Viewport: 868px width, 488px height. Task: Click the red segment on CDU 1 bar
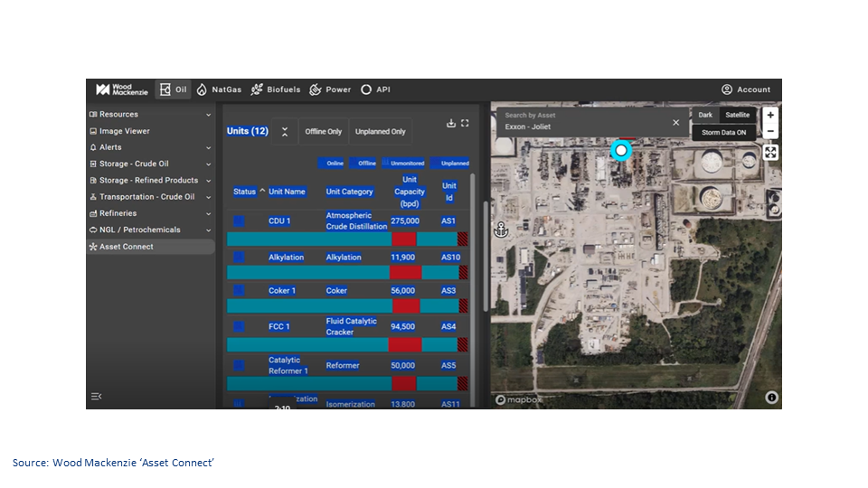[x=403, y=239]
